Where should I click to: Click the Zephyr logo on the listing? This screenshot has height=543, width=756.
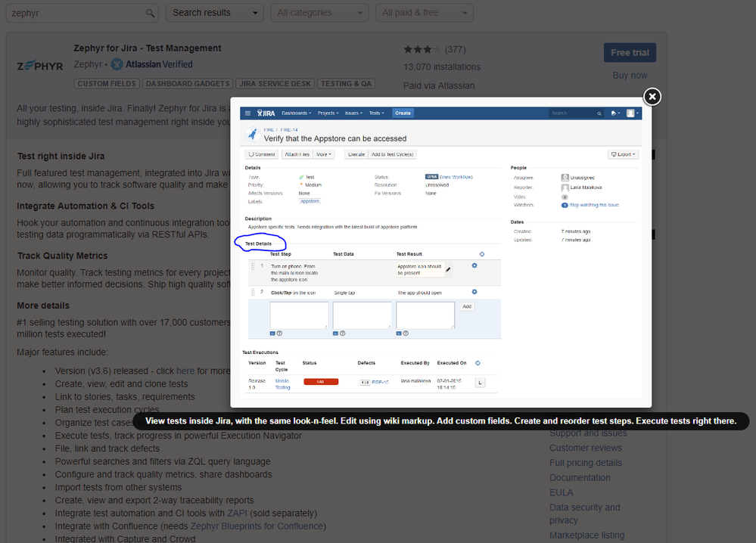pos(40,66)
